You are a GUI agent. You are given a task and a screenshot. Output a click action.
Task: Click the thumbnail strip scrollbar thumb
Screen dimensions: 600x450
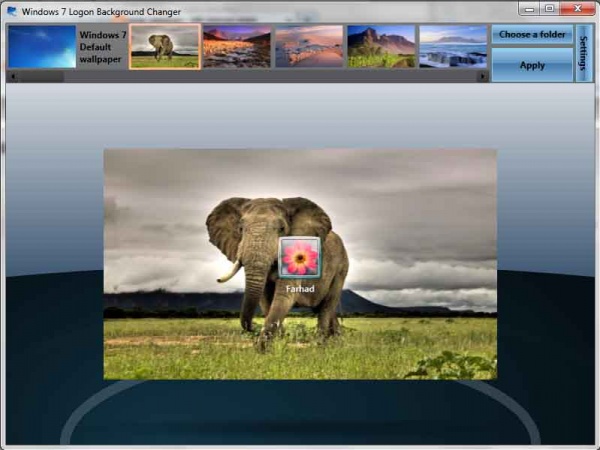click(41, 77)
